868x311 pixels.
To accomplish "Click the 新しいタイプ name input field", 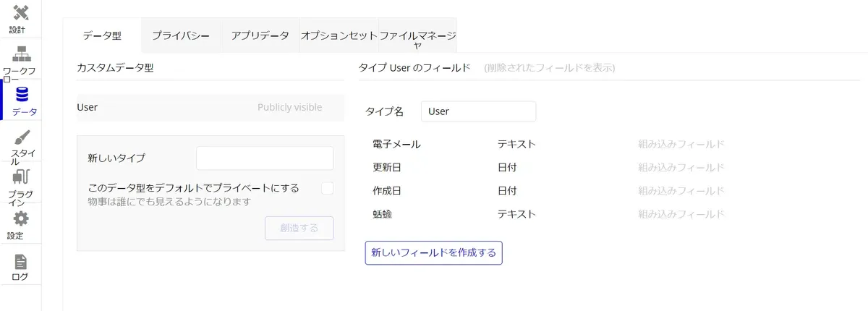I will pyautogui.click(x=265, y=158).
